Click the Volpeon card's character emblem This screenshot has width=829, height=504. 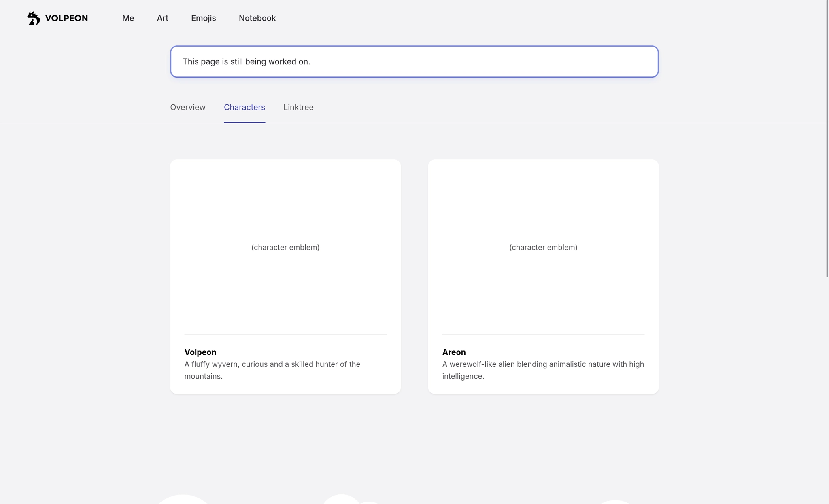point(285,247)
